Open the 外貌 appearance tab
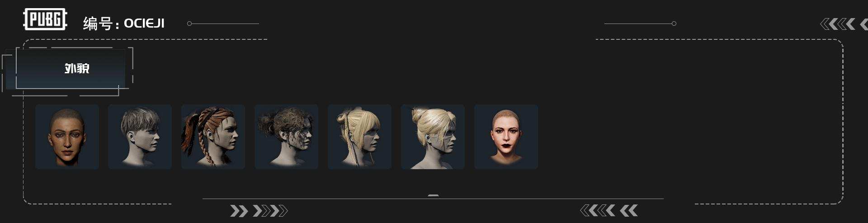This screenshot has height=223, width=868. (70, 69)
